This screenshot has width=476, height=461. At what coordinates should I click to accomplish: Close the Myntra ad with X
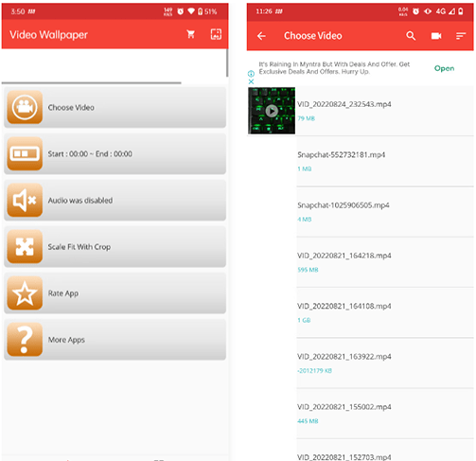[251, 81]
